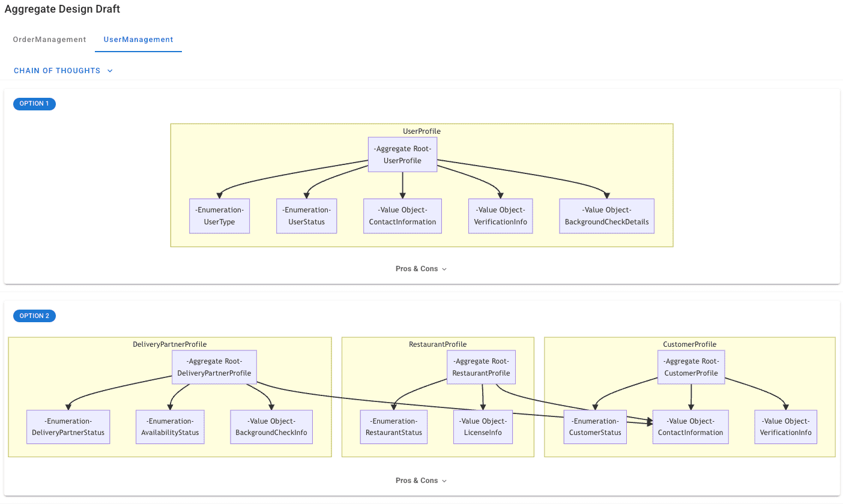Viewport: 843px width, 504px height.
Task: Click the UserType enumeration node
Action: [219, 216]
